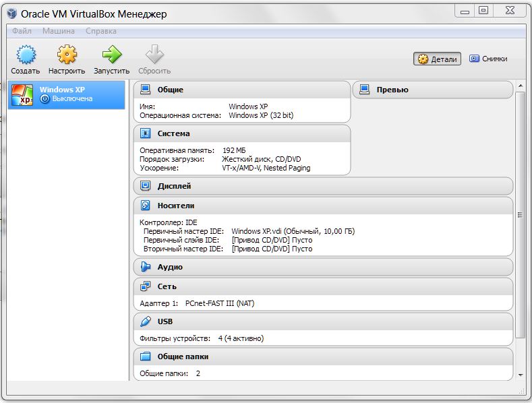Close the VirtualBox Manager window
This screenshot has height=403, width=532.
tap(510, 11)
